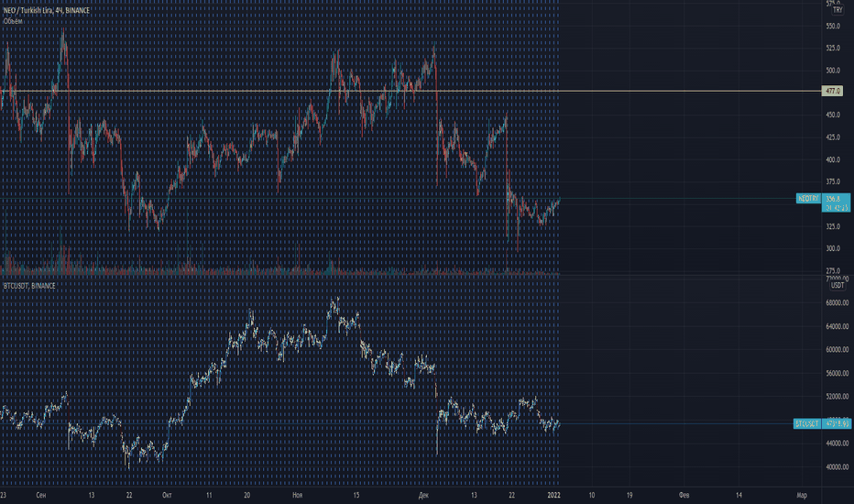Click the 325.0 price scale label

click(833, 226)
